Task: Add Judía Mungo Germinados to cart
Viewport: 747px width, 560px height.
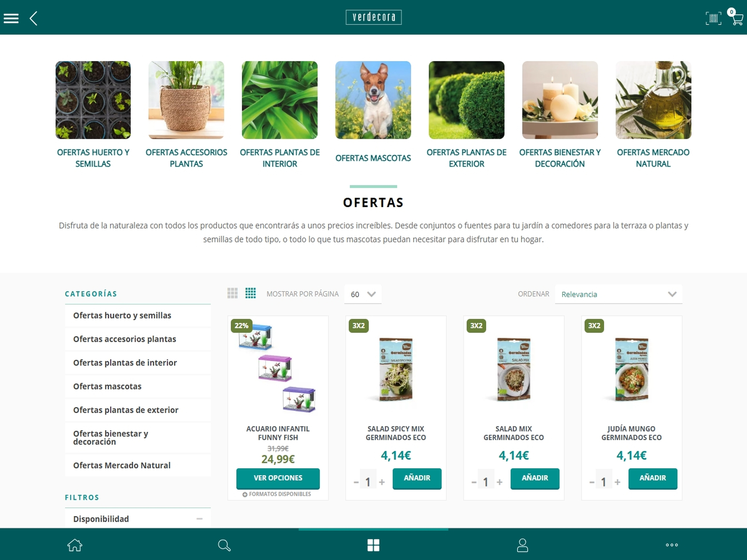Action: [x=652, y=478]
